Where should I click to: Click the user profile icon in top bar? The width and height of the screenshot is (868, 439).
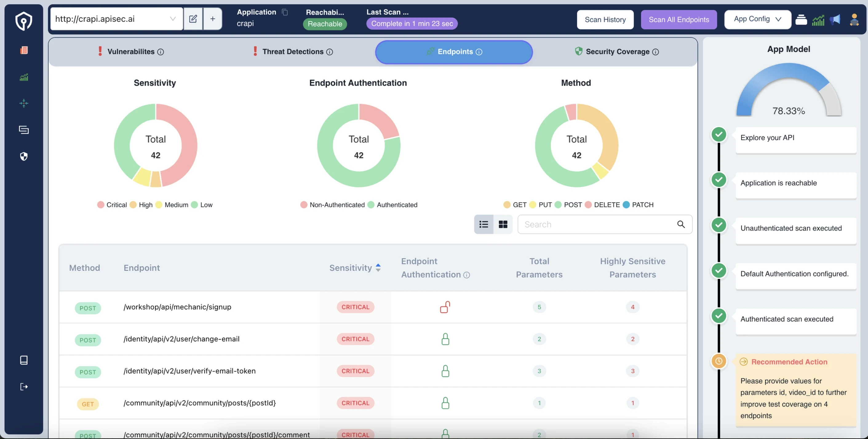(854, 19)
